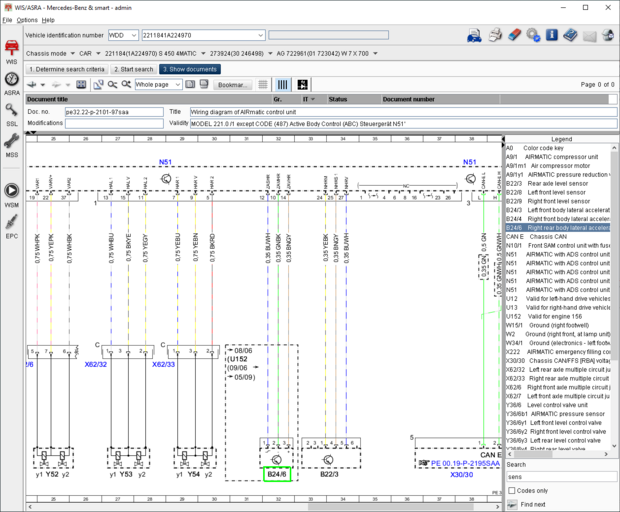The width and height of the screenshot is (620, 512).
Task: Select legend row A9/1 AIRMATIC compressor unit
Action: click(x=558, y=157)
